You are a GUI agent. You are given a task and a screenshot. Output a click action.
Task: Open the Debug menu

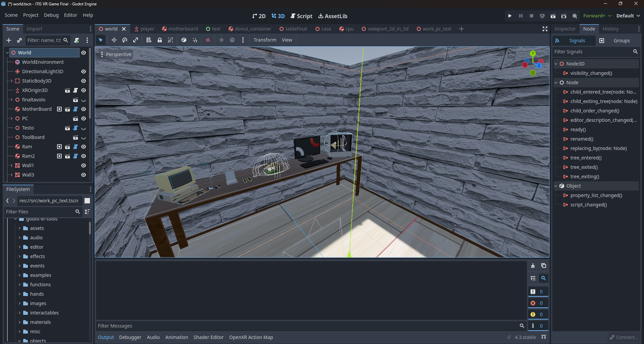(51, 15)
